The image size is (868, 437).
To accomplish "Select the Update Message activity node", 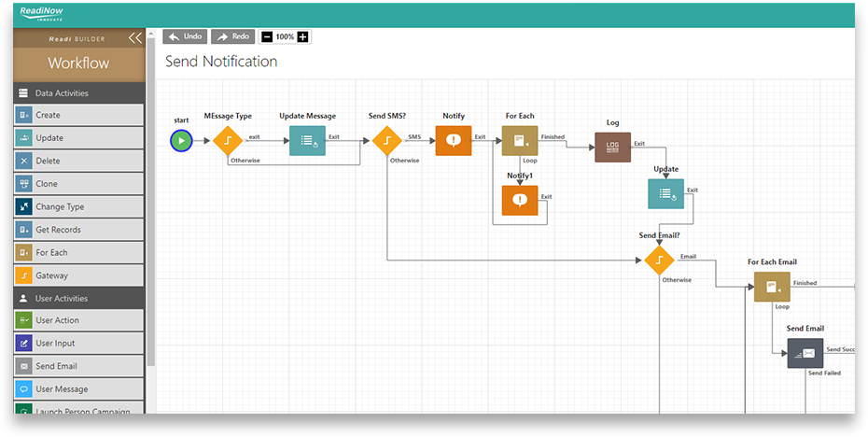I will tap(308, 141).
